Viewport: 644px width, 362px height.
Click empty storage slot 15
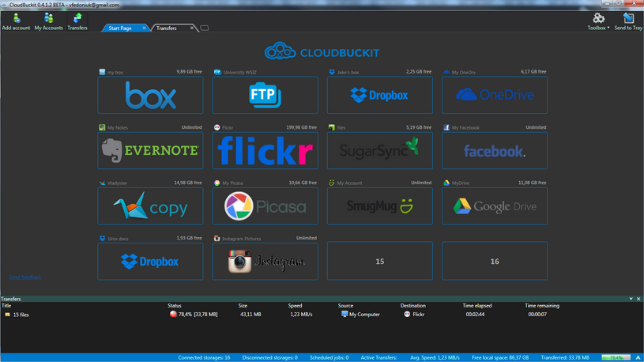(379, 261)
